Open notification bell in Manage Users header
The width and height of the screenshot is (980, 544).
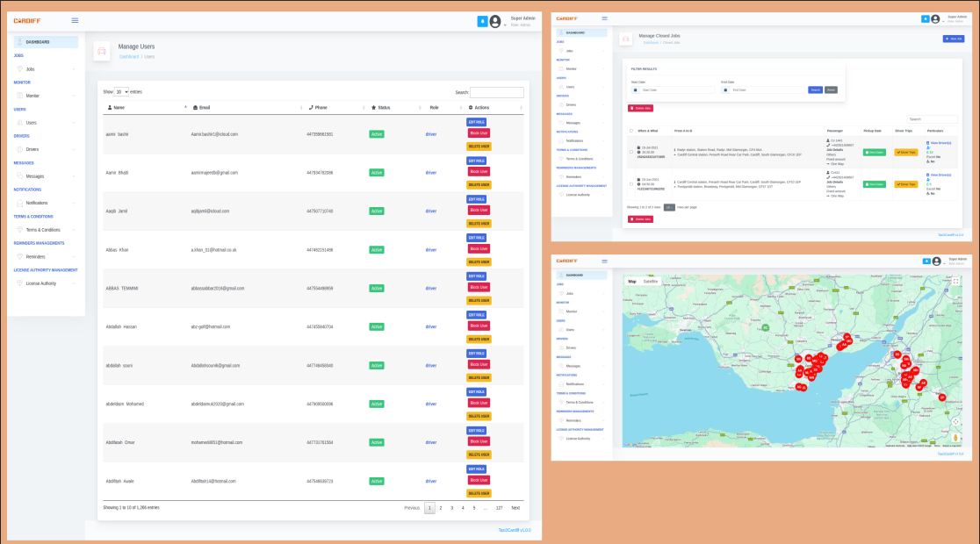pyautogui.click(x=481, y=21)
